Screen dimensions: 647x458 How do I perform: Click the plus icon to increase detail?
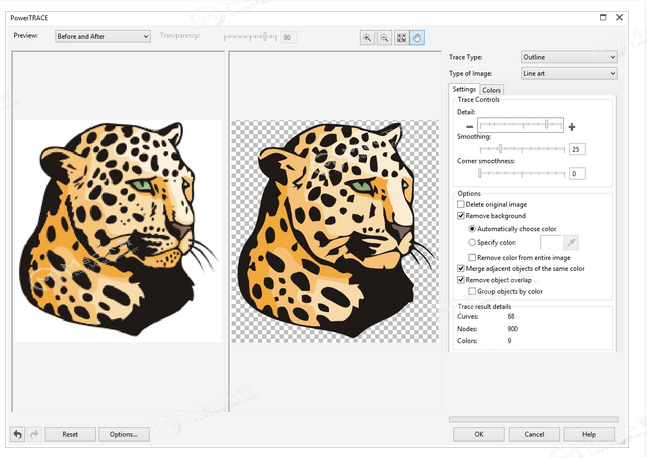pos(572,127)
